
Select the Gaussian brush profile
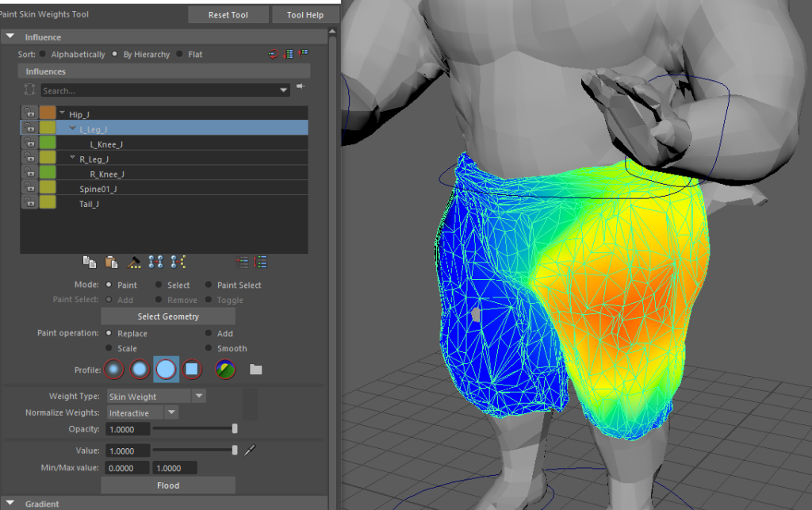114,369
